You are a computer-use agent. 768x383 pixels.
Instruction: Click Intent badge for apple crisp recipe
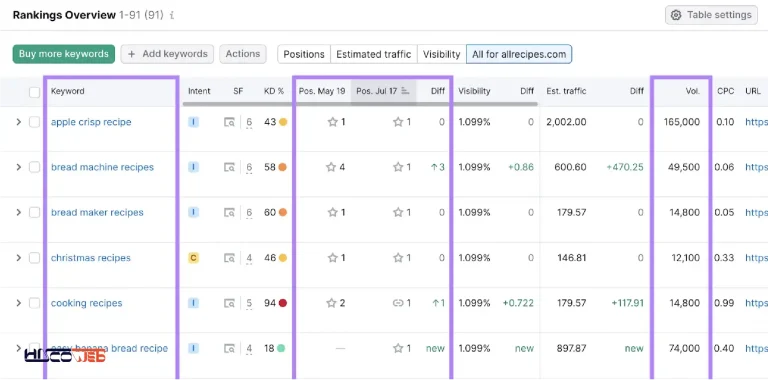point(193,122)
